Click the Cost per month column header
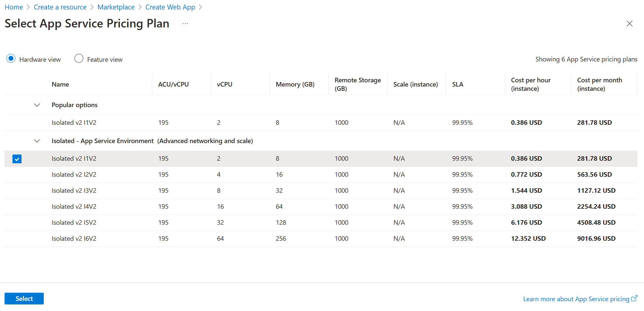Screen dimensions: 644x311 click(x=600, y=84)
